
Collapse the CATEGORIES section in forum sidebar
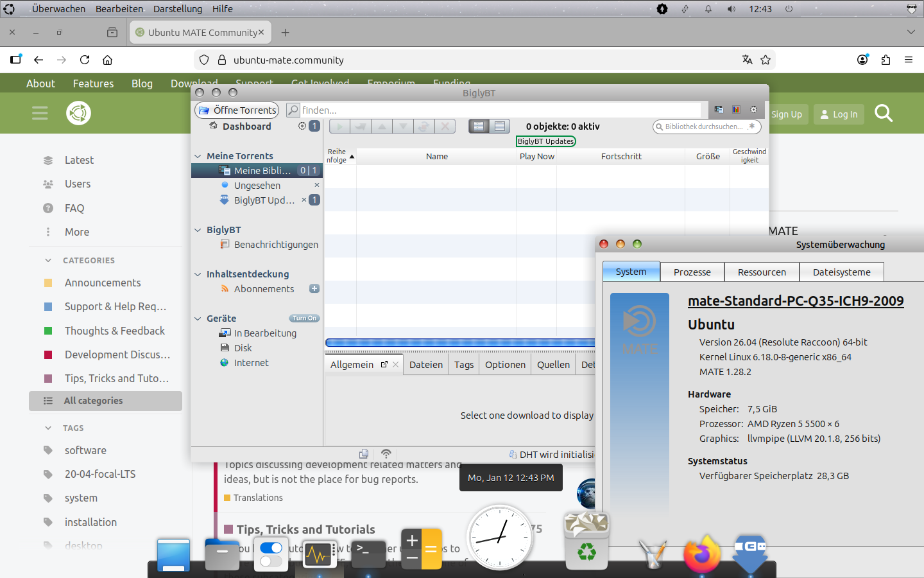(48, 260)
